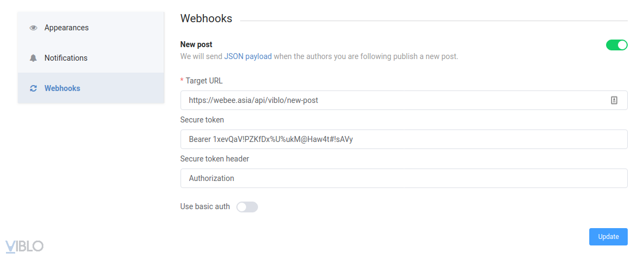644x259 pixels.
Task: Click the eye icon beside Appearances
Action: [34, 28]
